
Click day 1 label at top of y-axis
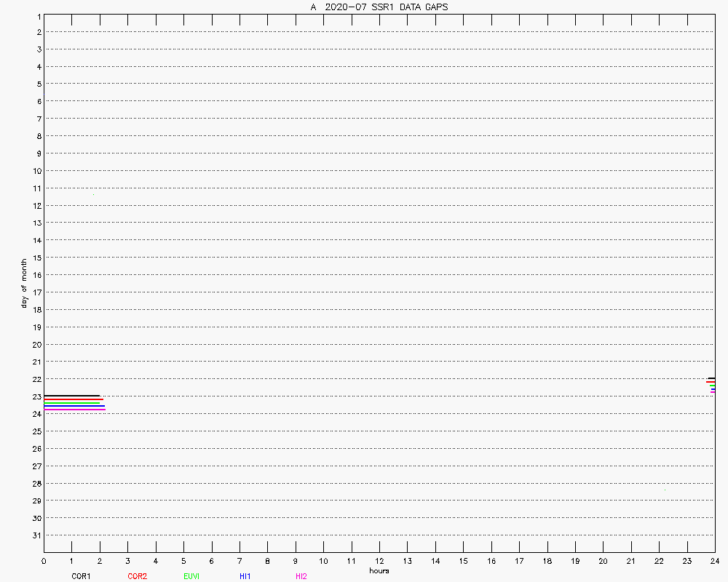coord(38,15)
